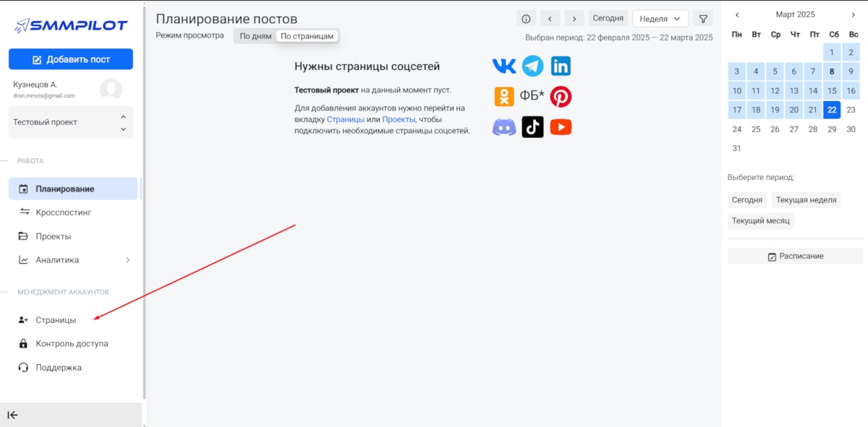Switch view mode to По страницам
Screen dimensions: 868x427
coord(307,36)
